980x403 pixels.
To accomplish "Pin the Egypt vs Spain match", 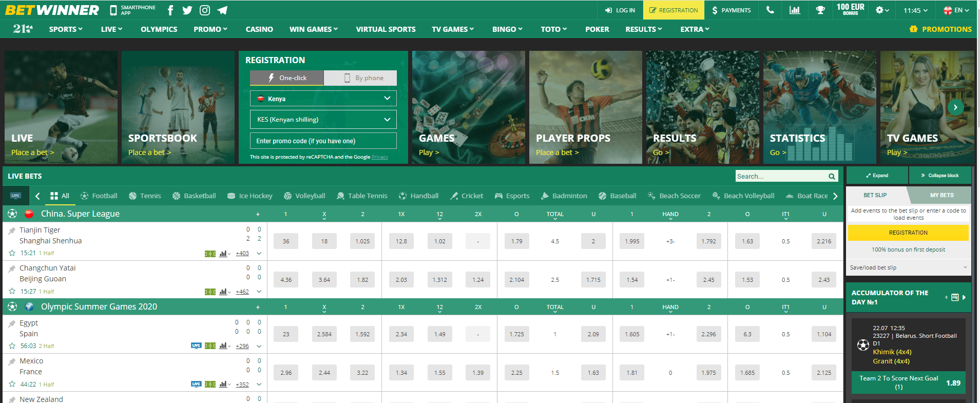I will [12, 323].
